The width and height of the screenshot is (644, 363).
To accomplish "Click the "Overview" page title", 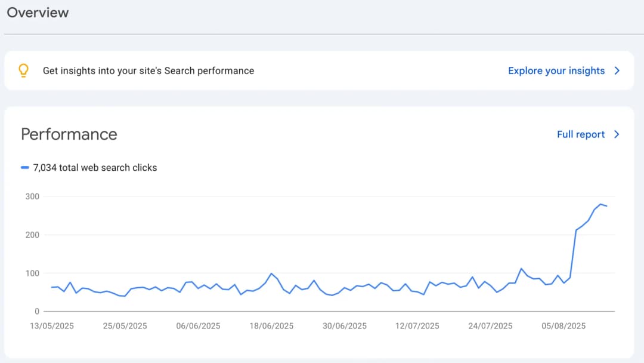I will (x=38, y=12).
